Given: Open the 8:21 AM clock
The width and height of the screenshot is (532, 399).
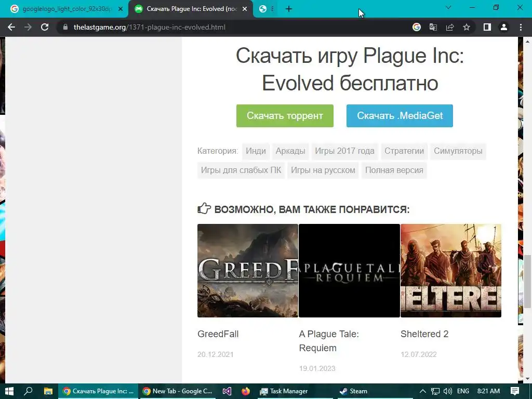Looking at the screenshot, I should 488,391.
